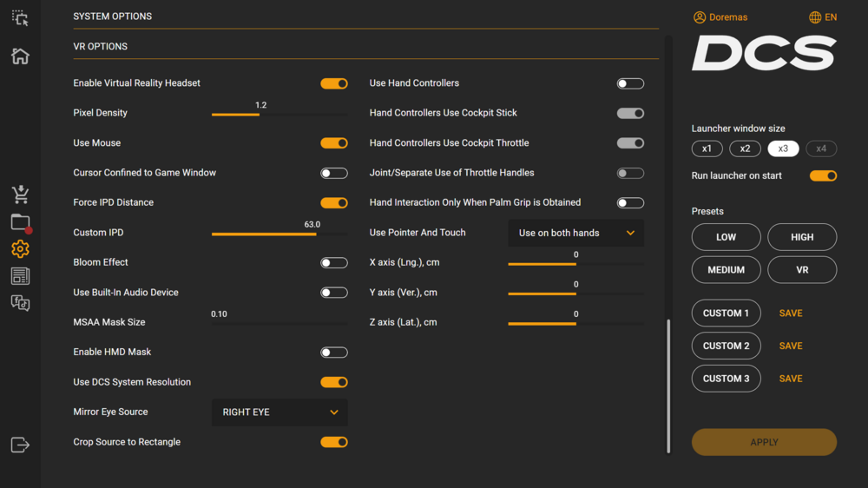Turn on Bloom Effect toggle
The width and height of the screenshot is (868, 488).
(334, 263)
